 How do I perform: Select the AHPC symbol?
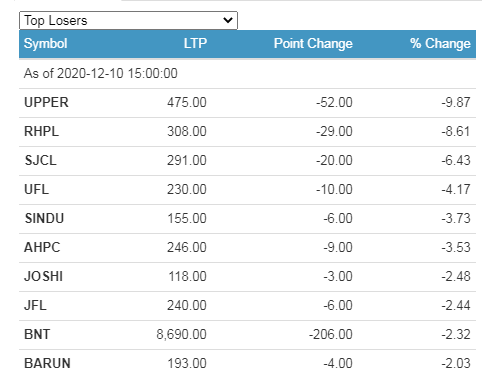[42, 247]
